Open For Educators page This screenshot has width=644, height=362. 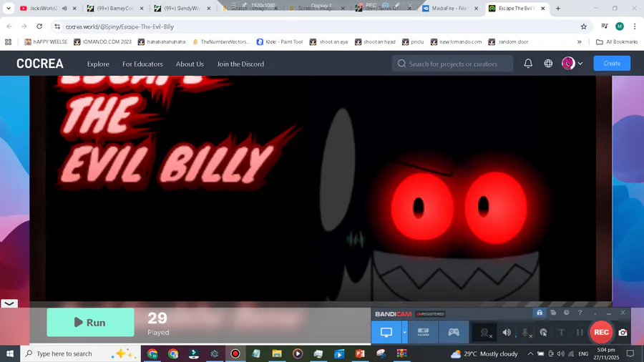coord(142,64)
